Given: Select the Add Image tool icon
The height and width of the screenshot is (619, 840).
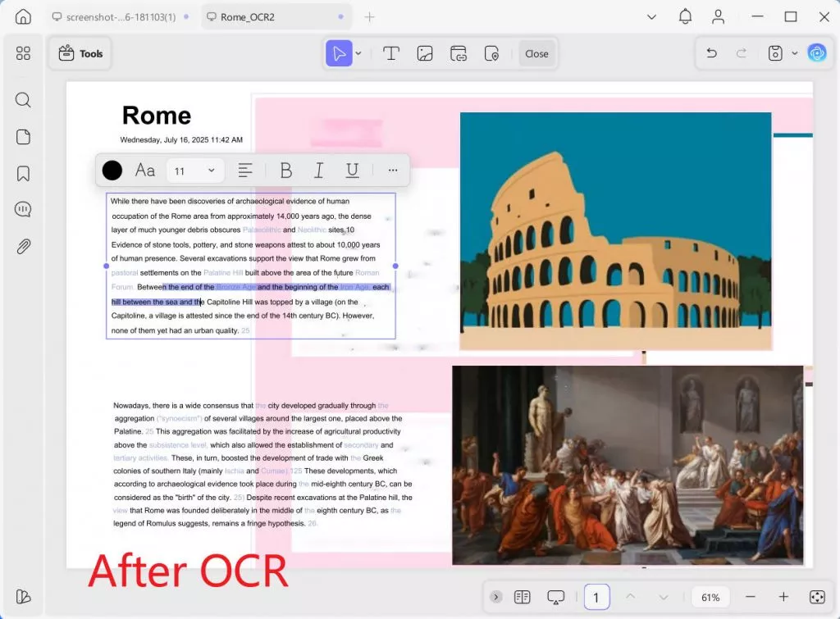Looking at the screenshot, I should coord(425,53).
